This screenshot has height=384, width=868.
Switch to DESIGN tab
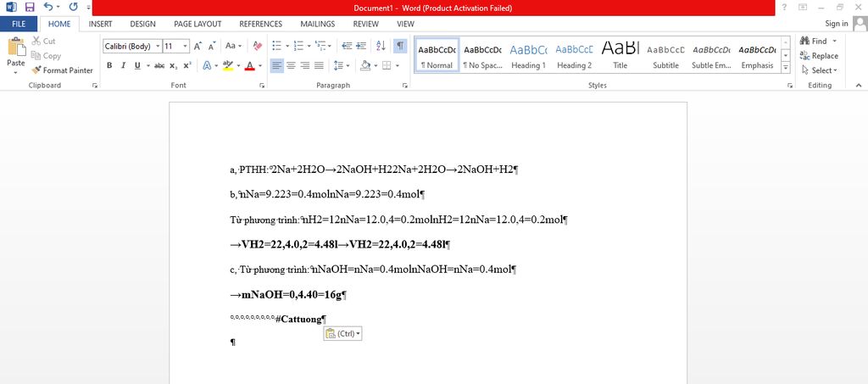pyautogui.click(x=142, y=24)
